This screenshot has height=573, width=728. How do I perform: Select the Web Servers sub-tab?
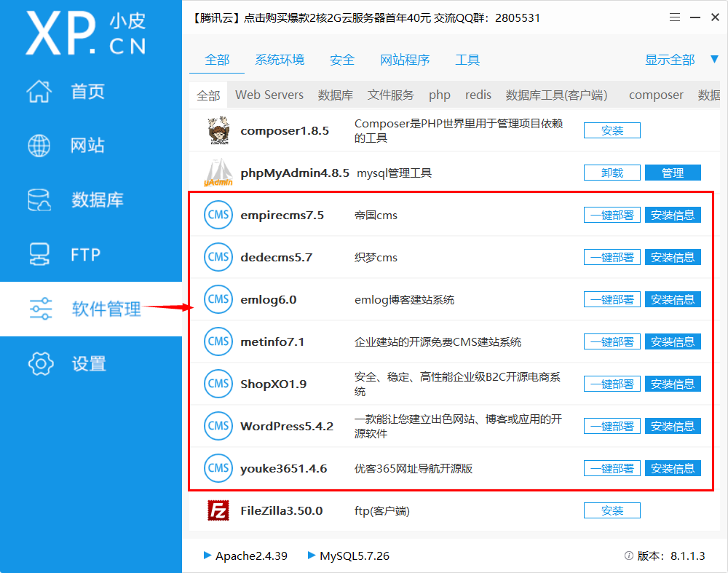tap(269, 95)
